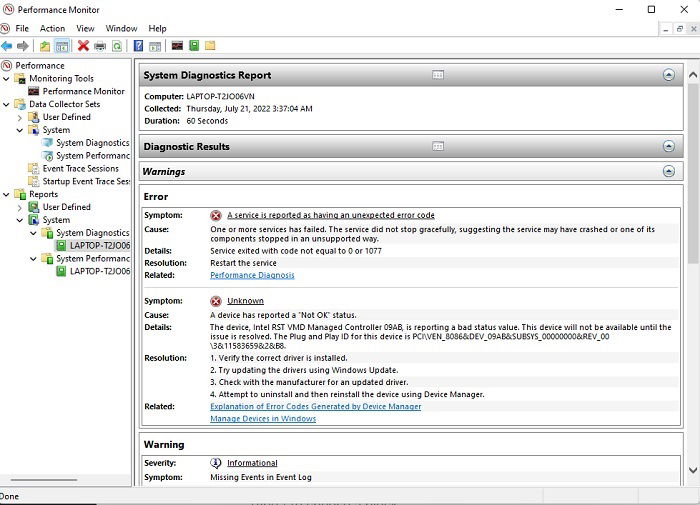700x505 pixels.
Task: Click the blue Help question-mark icon
Action: tap(139, 46)
